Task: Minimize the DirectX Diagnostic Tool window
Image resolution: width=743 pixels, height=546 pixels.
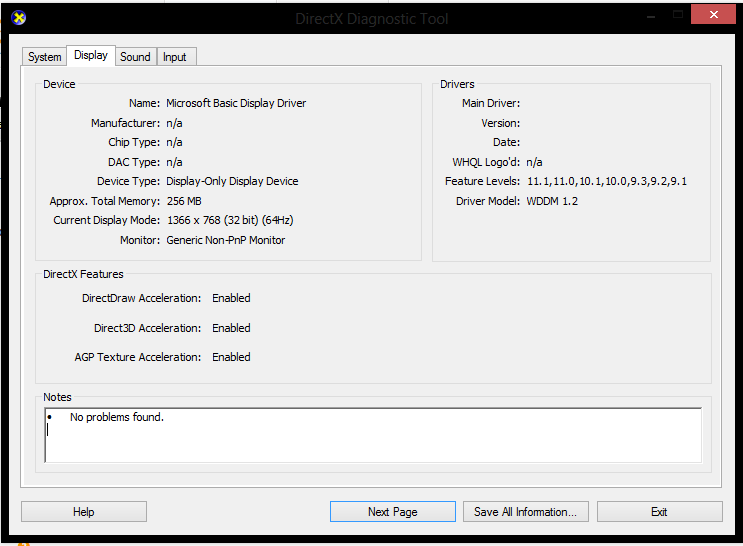Action: click(651, 16)
